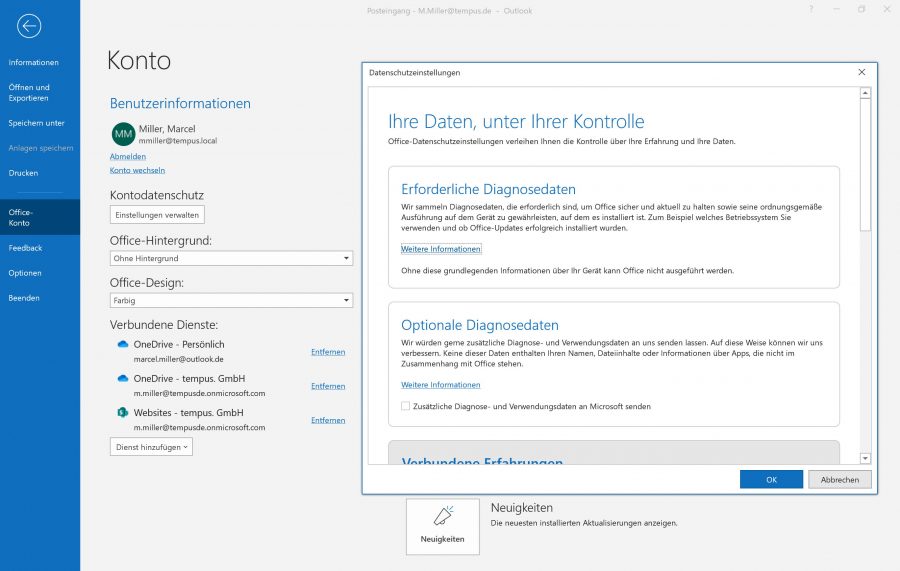Expand the Dienst hinzufügen dropdown button

(152, 447)
